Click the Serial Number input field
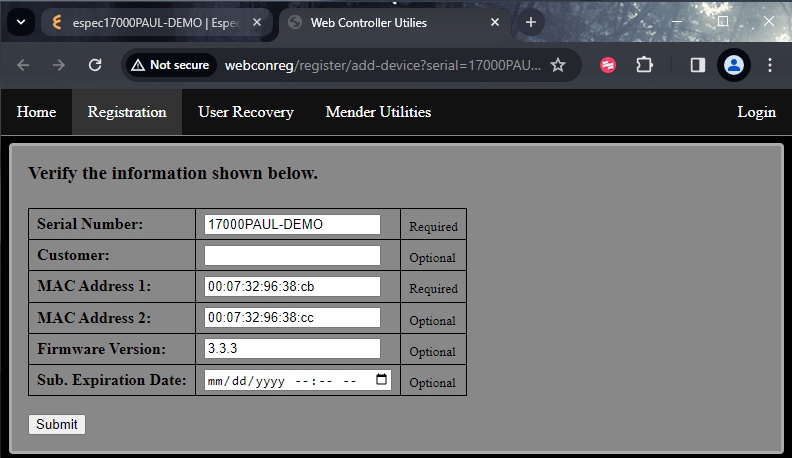792x458 pixels. [x=292, y=224]
